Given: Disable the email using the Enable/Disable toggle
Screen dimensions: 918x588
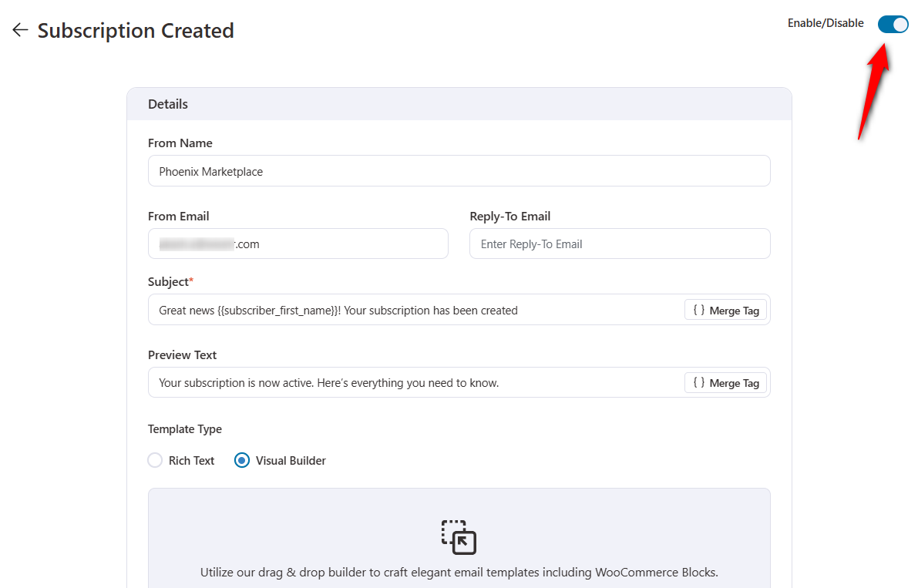Looking at the screenshot, I should tap(893, 24).
